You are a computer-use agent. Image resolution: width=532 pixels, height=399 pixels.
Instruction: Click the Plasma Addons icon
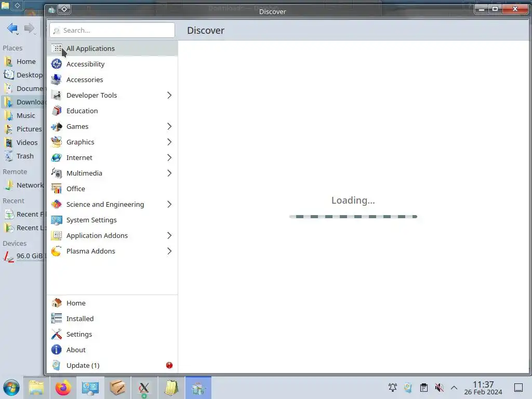click(56, 251)
